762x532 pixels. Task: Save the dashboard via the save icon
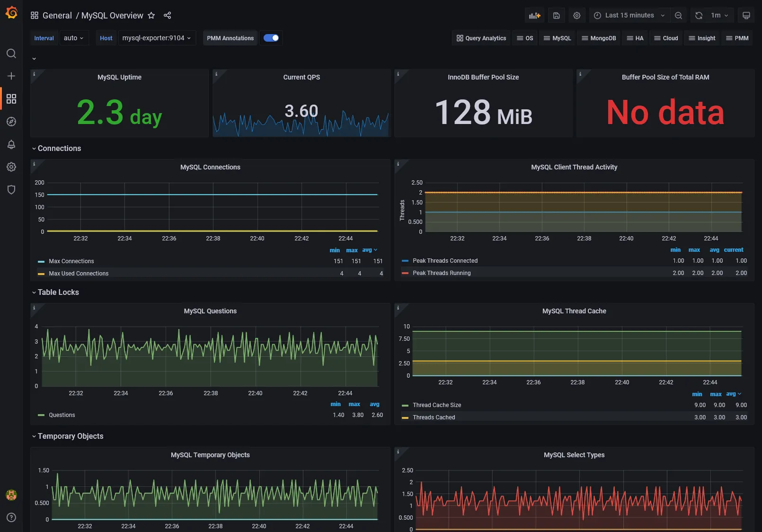click(x=556, y=15)
